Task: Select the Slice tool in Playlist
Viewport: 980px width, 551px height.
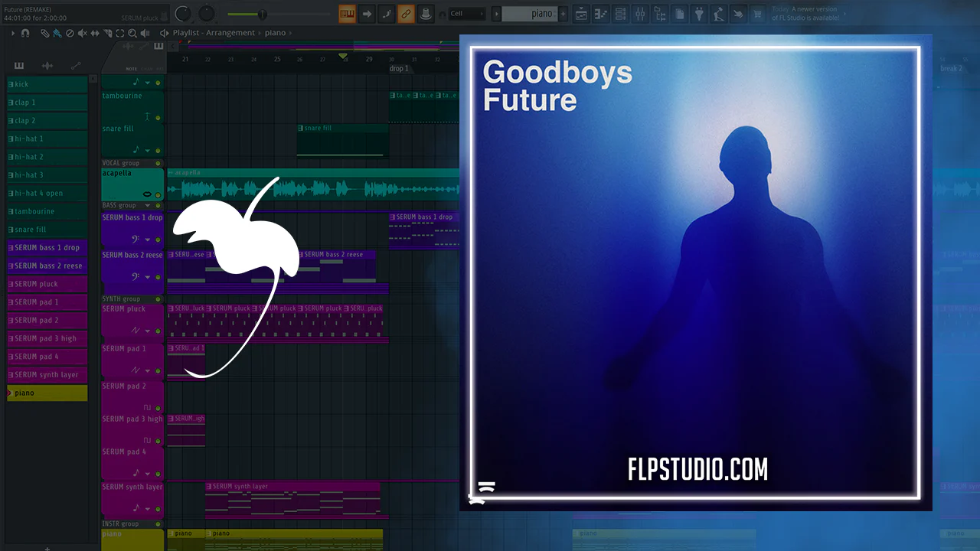Action: tap(108, 33)
